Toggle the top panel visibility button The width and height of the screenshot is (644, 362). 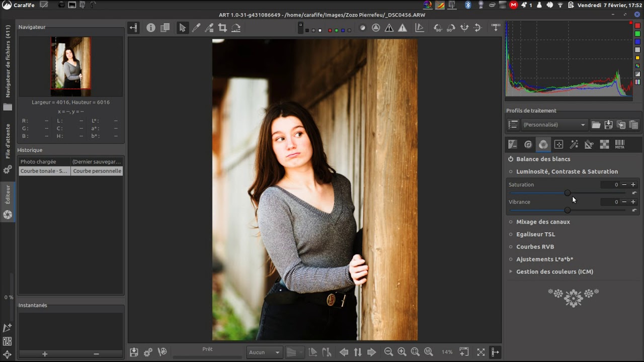pos(496,28)
